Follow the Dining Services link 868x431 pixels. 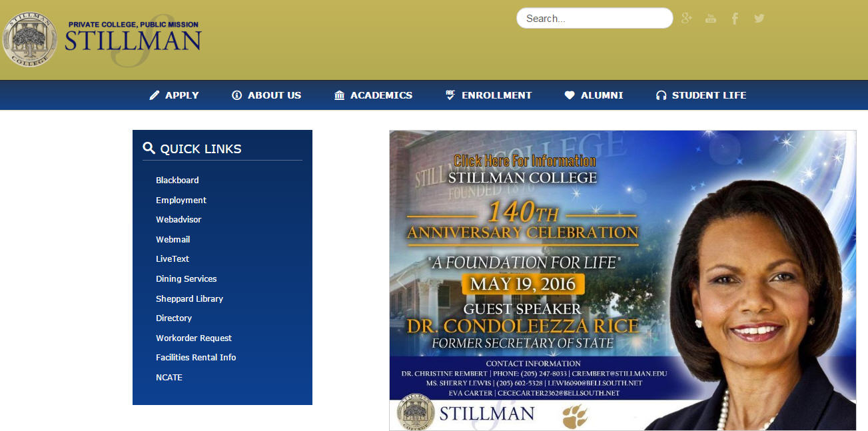[186, 279]
